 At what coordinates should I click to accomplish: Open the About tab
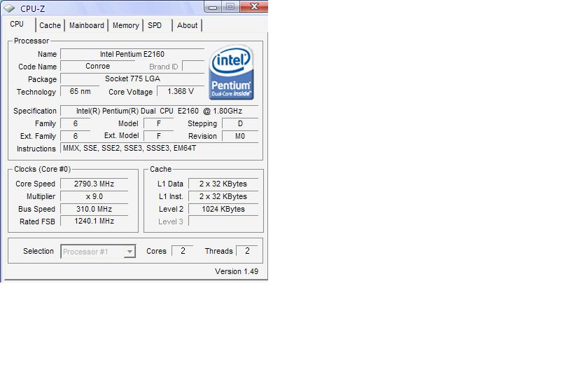187,25
